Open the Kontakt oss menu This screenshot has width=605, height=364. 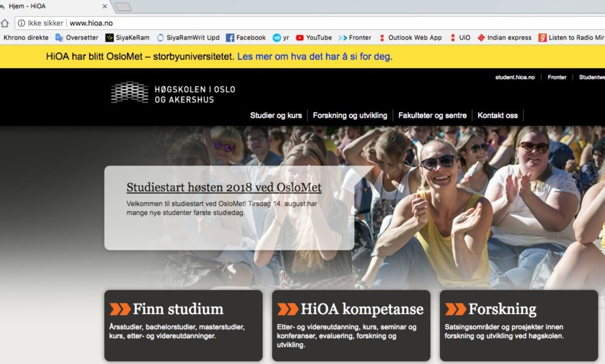(497, 116)
